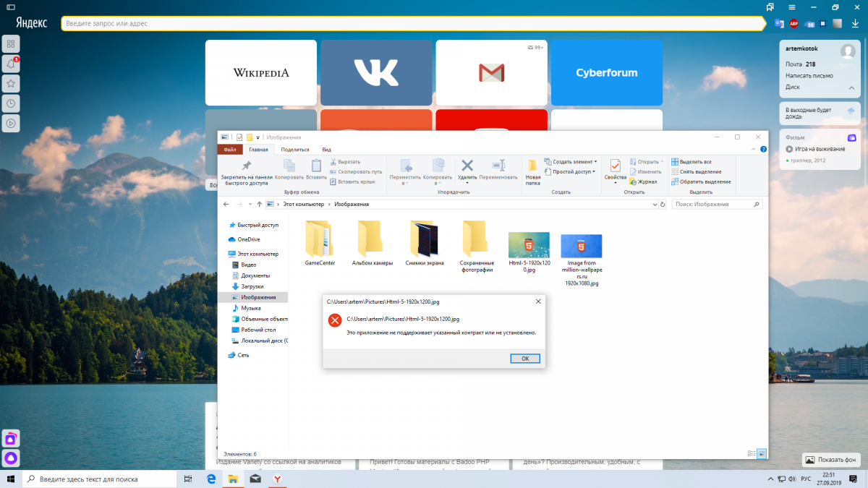This screenshot has height=488, width=868.
Task: Select Документы in navigation pane
Action: pos(251,275)
